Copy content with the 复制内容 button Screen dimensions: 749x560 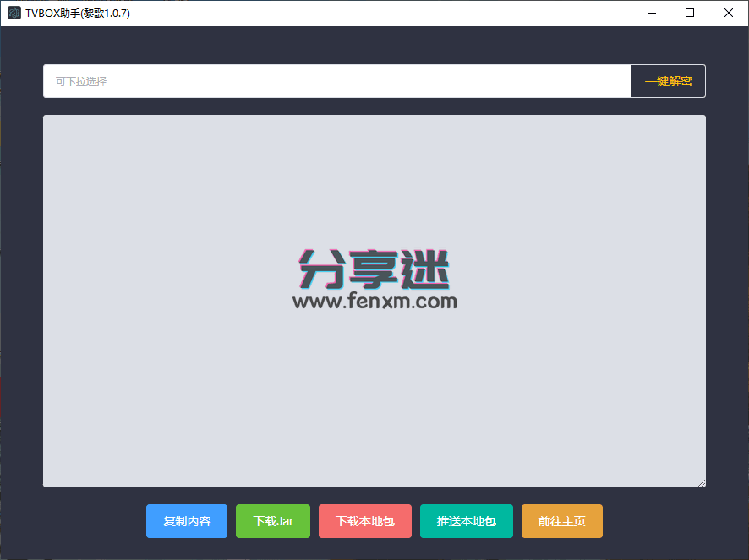186,521
